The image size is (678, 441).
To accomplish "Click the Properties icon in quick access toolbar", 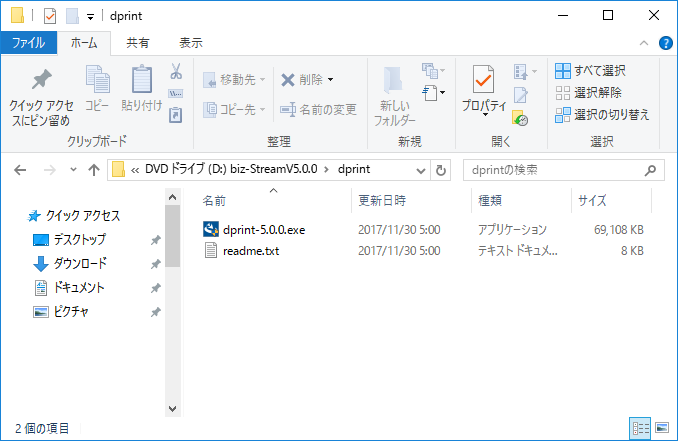I will click(x=50, y=16).
